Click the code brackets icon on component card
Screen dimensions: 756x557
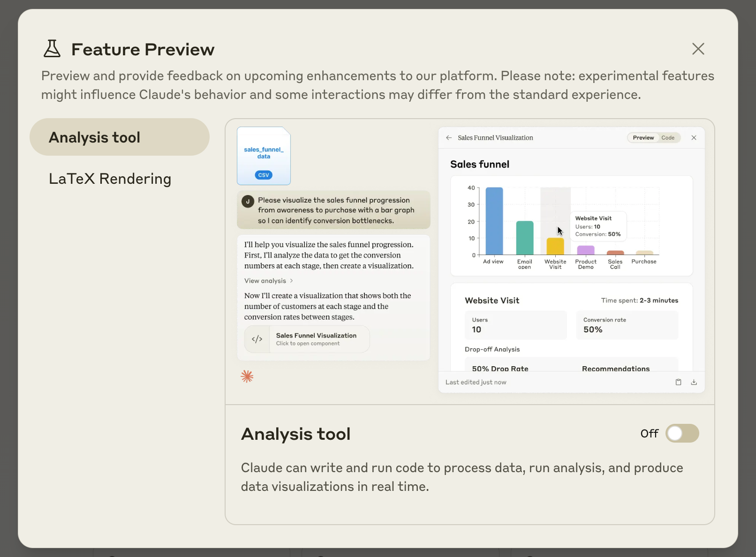click(x=257, y=339)
